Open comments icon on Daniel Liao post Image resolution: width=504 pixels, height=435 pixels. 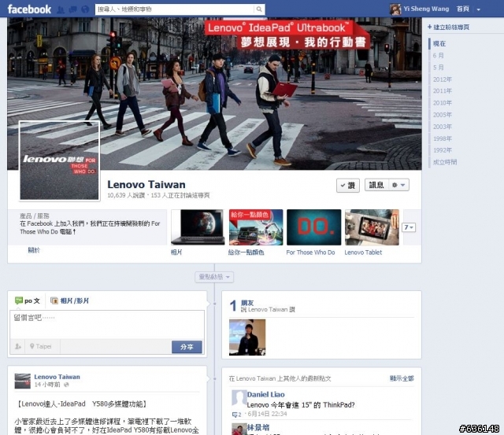pyautogui.click(x=236, y=415)
